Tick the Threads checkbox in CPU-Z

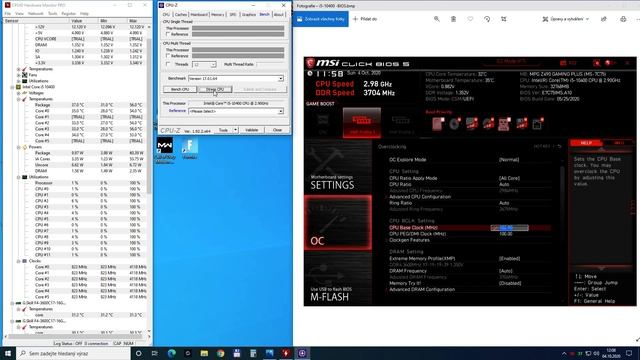[168, 64]
